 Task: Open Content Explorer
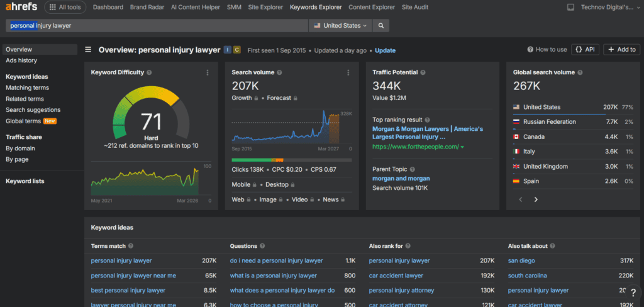(372, 7)
